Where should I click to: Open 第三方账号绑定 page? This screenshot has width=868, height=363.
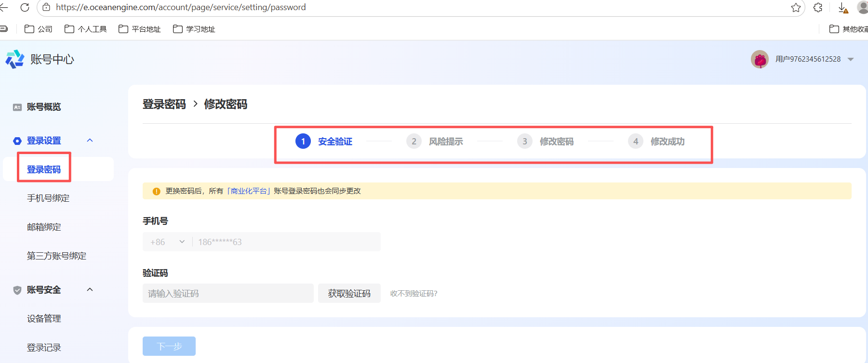coord(56,256)
